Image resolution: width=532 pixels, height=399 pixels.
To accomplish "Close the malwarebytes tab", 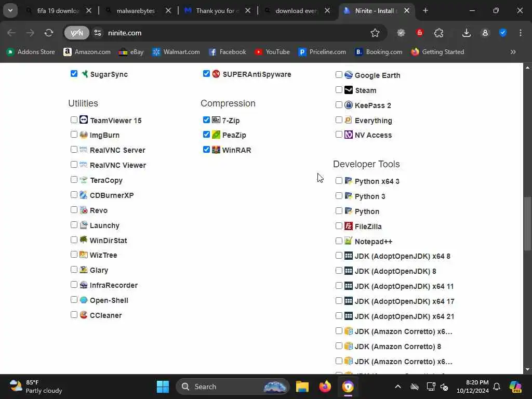I will click(168, 10).
